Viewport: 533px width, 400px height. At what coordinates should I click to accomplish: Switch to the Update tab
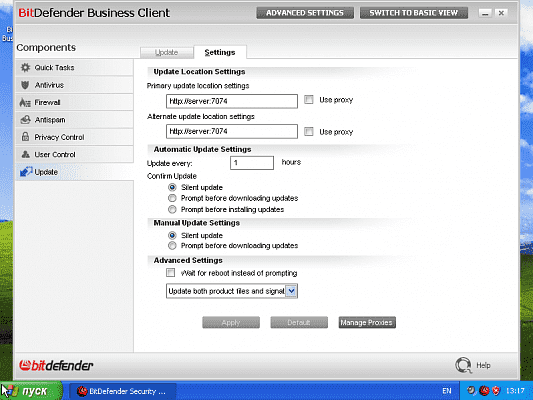(167, 53)
